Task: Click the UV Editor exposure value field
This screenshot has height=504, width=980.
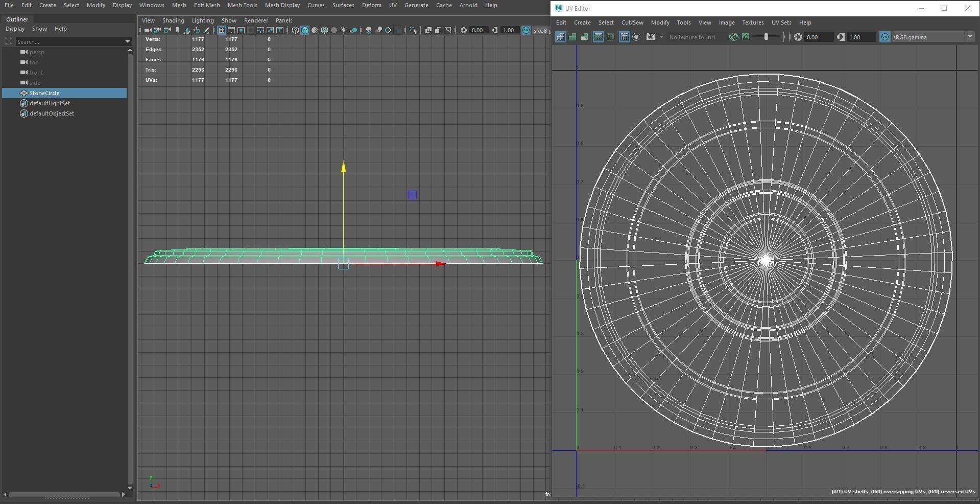Action: coord(820,37)
